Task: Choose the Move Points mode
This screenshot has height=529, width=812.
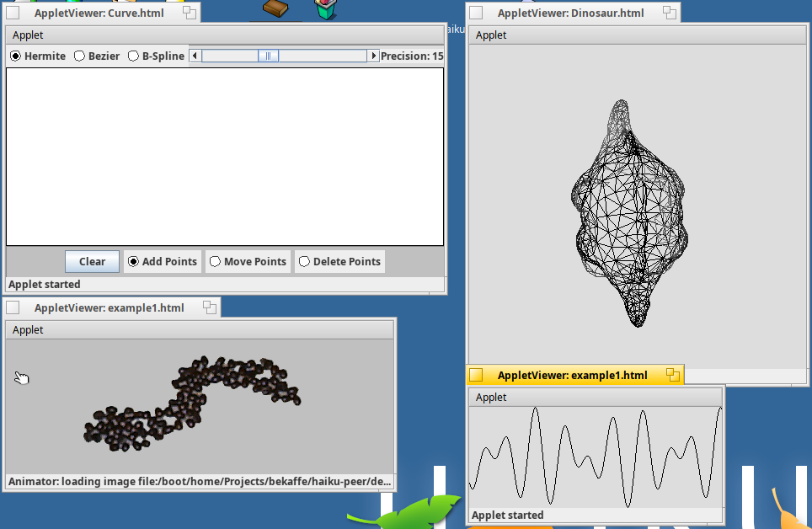Action: pos(248,262)
